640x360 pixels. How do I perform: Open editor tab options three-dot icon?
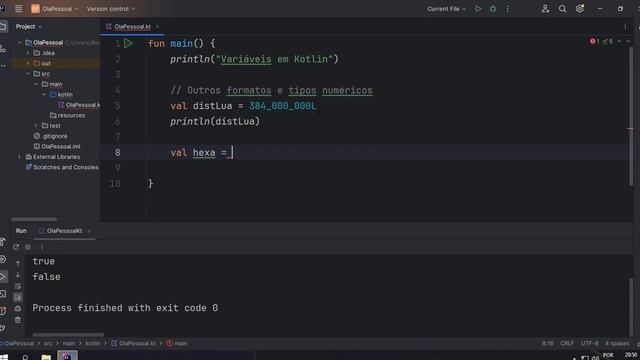tap(625, 27)
